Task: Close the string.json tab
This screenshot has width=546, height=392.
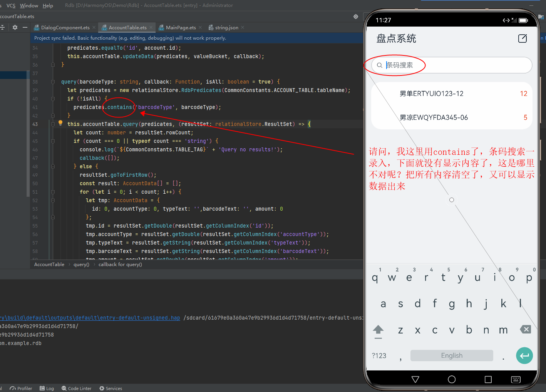Action: pyautogui.click(x=243, y=27)
